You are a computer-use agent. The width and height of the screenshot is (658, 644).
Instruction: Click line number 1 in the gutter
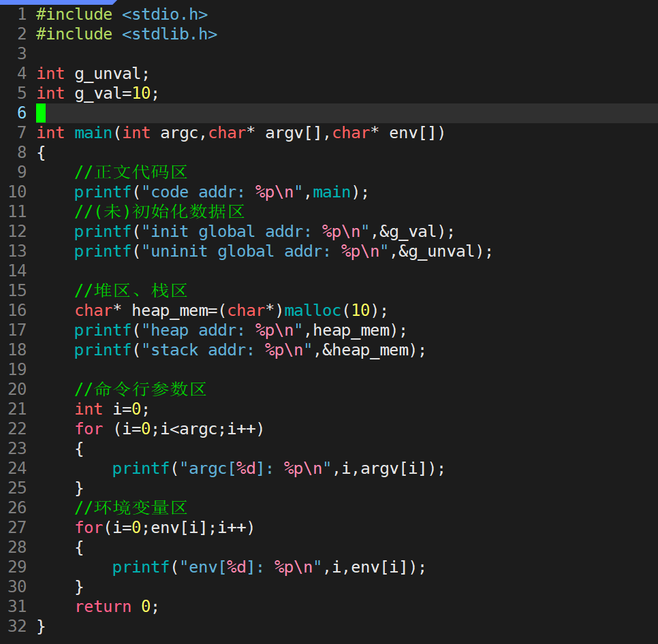pyautogui.click(x=22, y=15)
